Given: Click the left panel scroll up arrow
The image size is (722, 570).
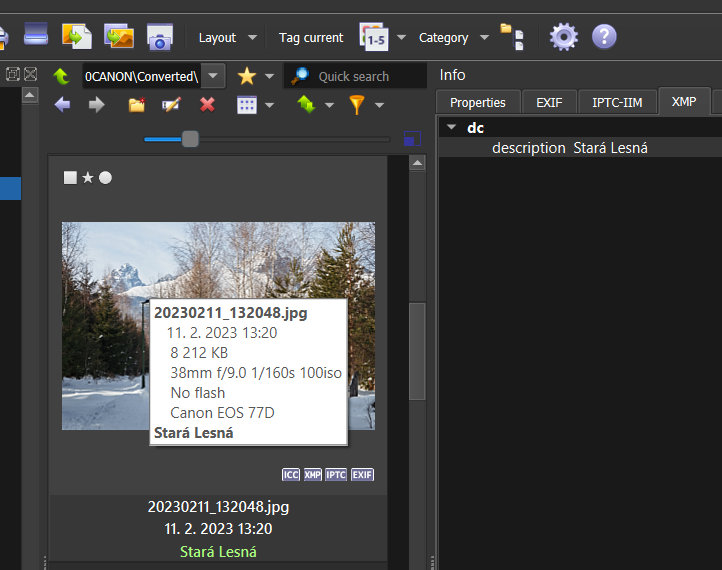Looking at the screenshot, I should click(x=30, y=95).
